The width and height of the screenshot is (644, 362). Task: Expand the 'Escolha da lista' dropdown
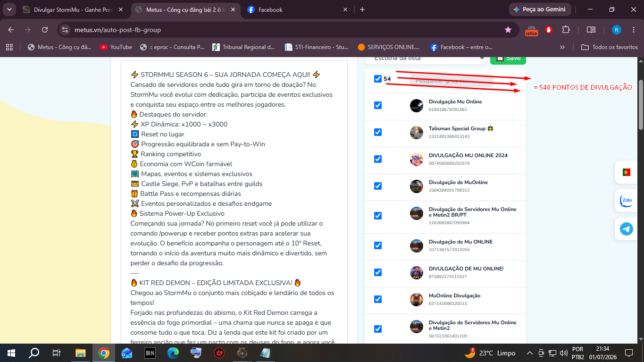coord(425,59)
